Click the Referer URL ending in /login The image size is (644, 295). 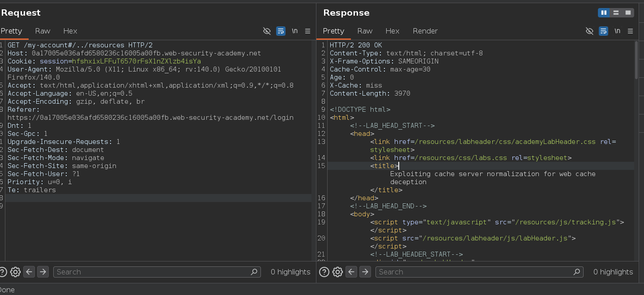pos(150,118)
